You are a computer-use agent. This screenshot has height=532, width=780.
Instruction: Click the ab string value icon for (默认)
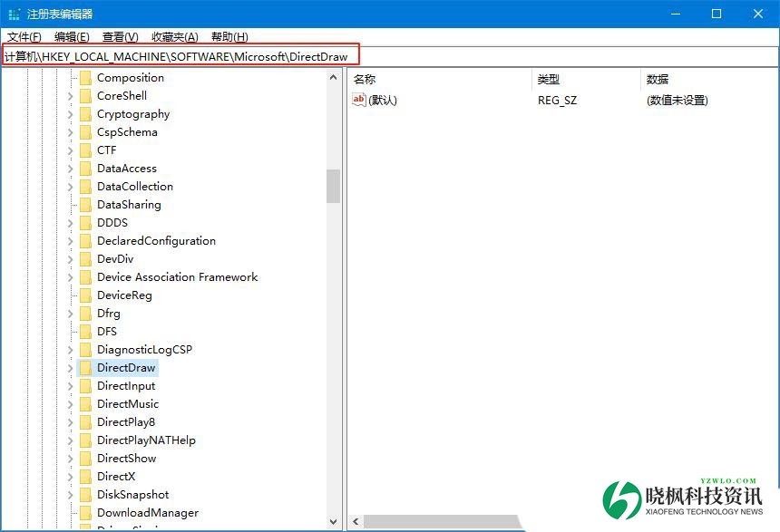pos(359,100)
